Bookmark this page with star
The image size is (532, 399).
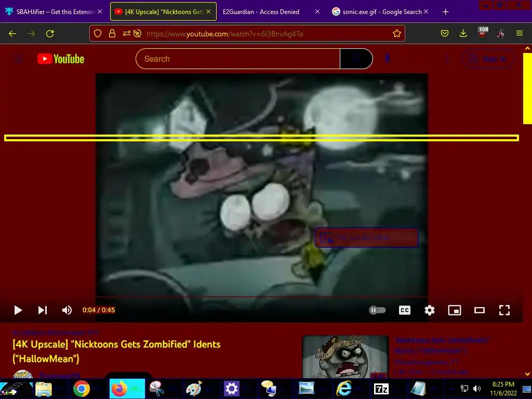[396, 33]
